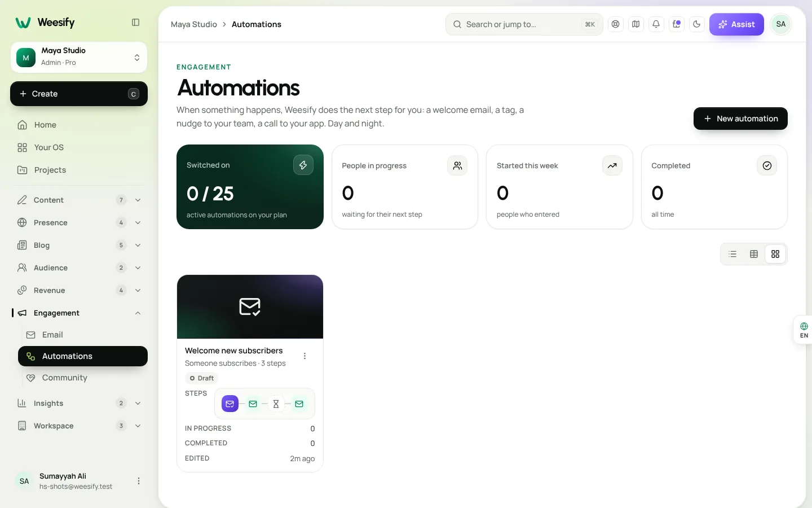Collapse the sidebar with the panel icon
Viewport: 812px width, 508px height.
pos(135,23)
